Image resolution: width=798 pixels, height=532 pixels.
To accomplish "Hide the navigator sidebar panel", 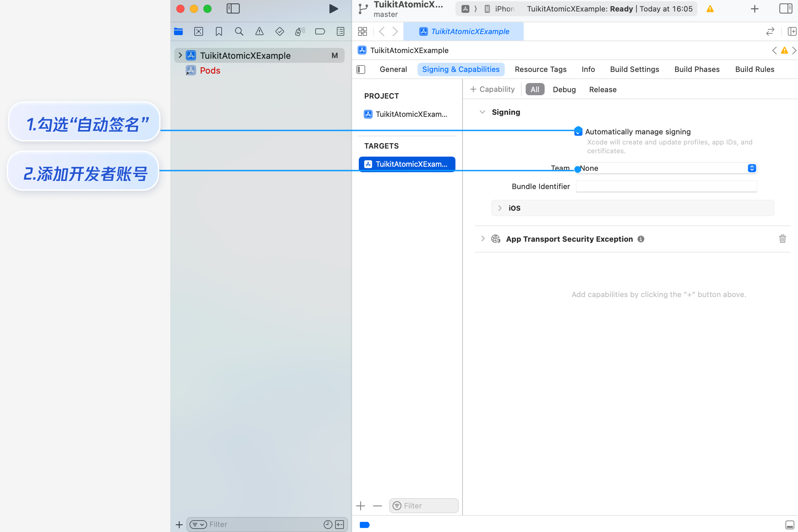I will (233, 9).
